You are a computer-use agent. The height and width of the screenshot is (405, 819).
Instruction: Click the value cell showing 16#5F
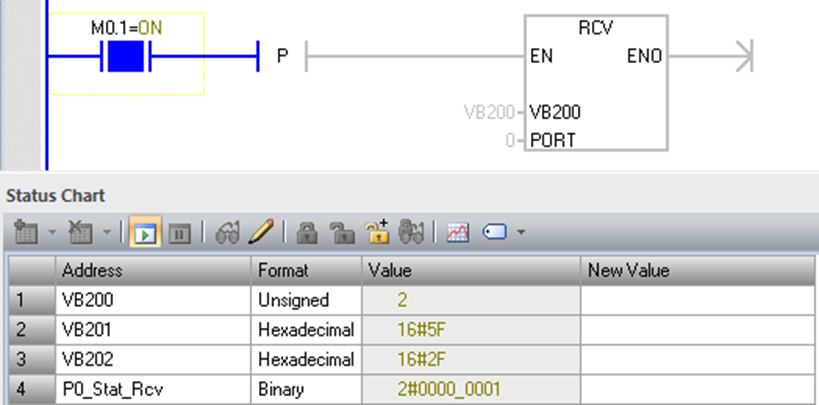click(x=471, y=330)
